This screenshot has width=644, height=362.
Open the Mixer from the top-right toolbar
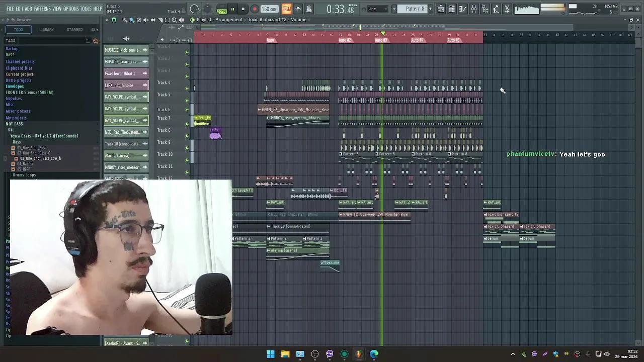[473, 9]
